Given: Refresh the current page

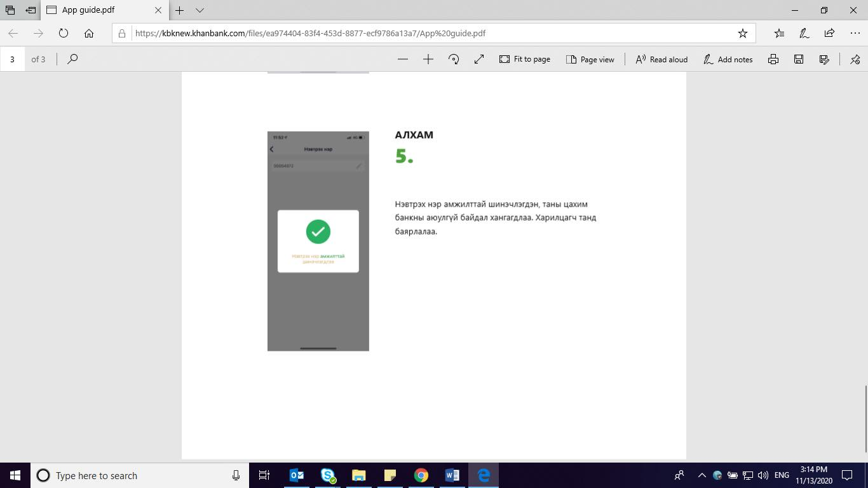Looking at the screenshot, I should pos(64,33).
